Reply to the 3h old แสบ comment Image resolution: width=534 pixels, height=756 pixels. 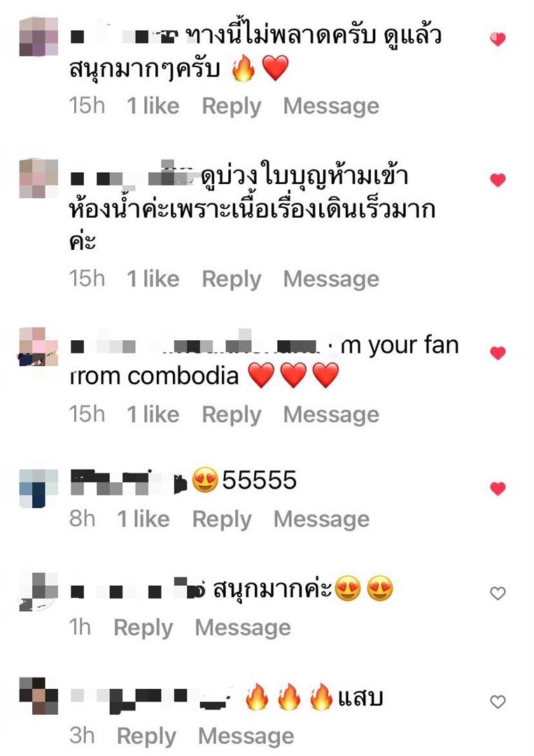(x=146, y=736)
